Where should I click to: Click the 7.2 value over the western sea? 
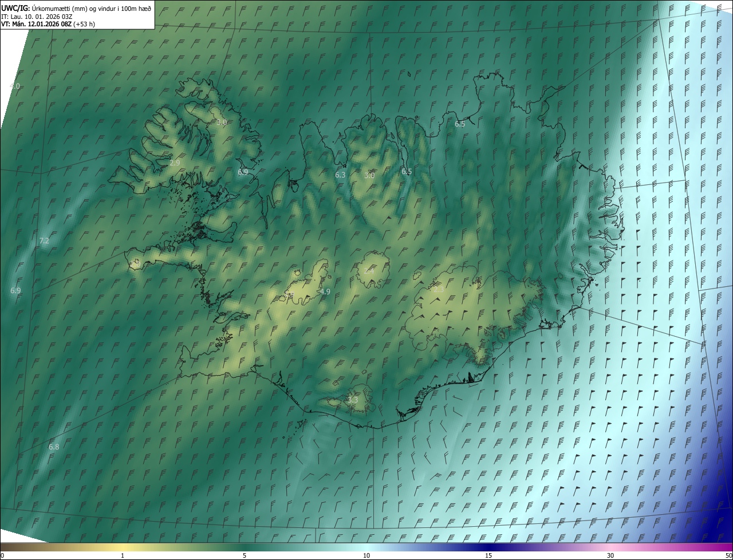44,241
